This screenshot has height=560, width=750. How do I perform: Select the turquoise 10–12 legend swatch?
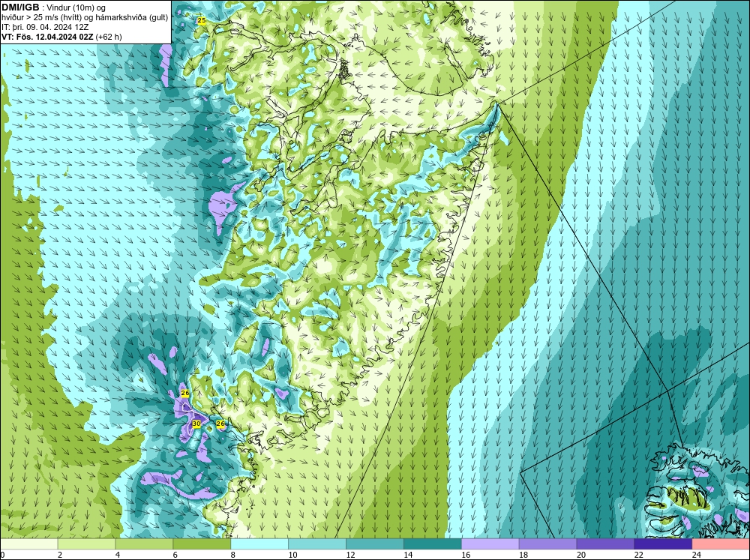[317, 544]
